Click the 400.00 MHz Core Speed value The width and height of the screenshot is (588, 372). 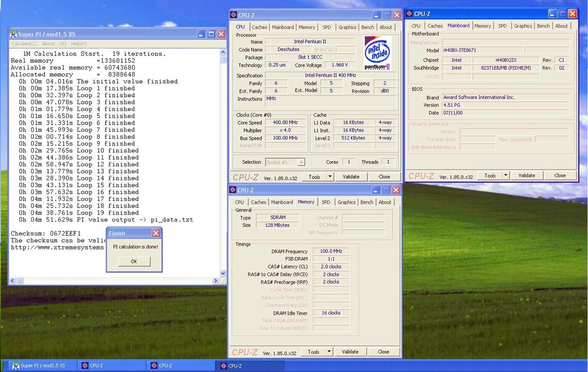coord(285,122)
